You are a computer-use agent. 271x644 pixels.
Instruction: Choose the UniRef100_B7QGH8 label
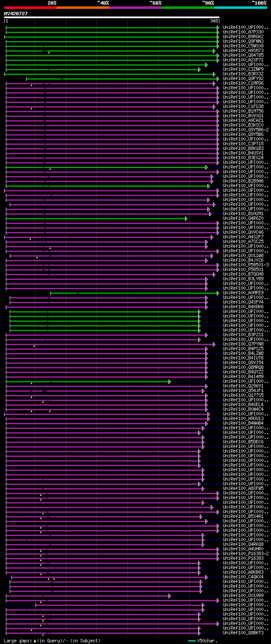tap(243, 274)
